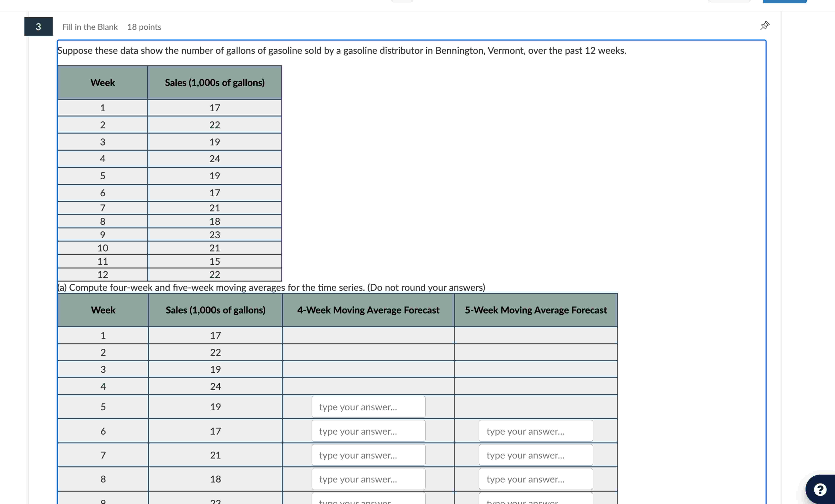Click the top table's Sales column header
Image resolution: width=835 pixels, height=504 pixels.
tap(214, 83)
